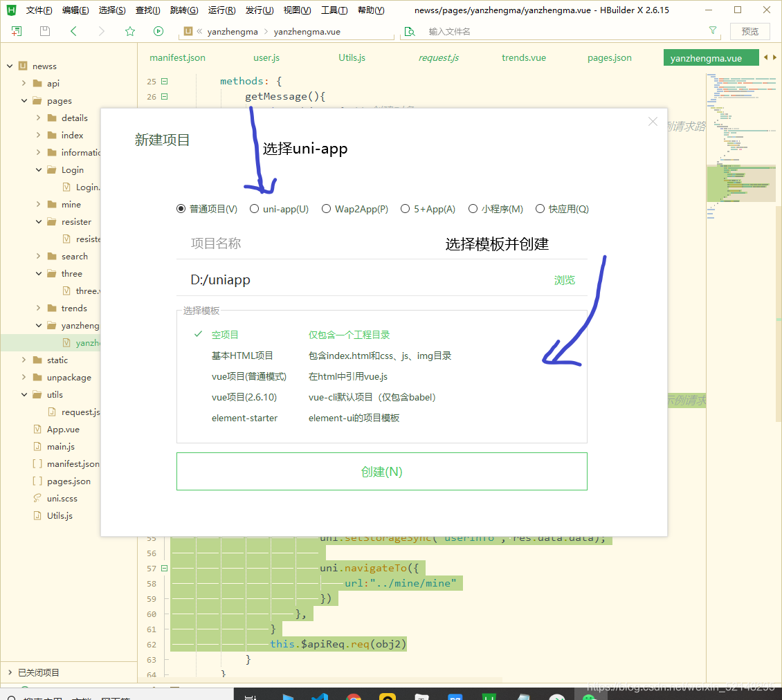782x700 pixels.
Task: Click the 预览 preview button
Action: pos(750,31)
